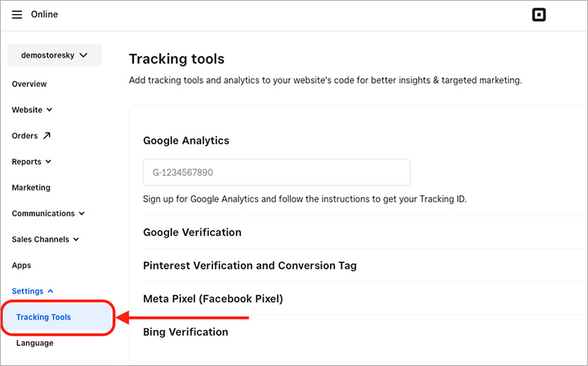The height and width of the screenshot is (366, 588).
Task: Open the Marketing section
Action: click(31, 188)
